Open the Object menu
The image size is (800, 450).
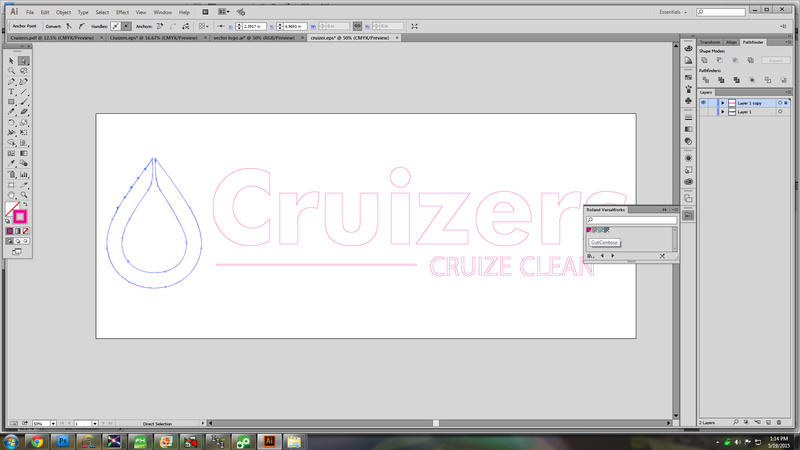pos(63,12)
